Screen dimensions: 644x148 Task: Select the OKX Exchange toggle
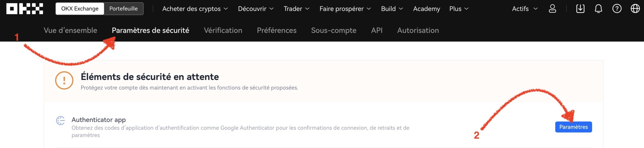(80, 9)
